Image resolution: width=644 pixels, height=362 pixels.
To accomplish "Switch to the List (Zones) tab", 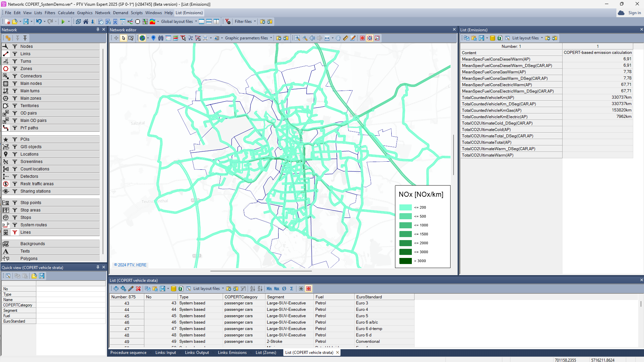I will 266,353.
